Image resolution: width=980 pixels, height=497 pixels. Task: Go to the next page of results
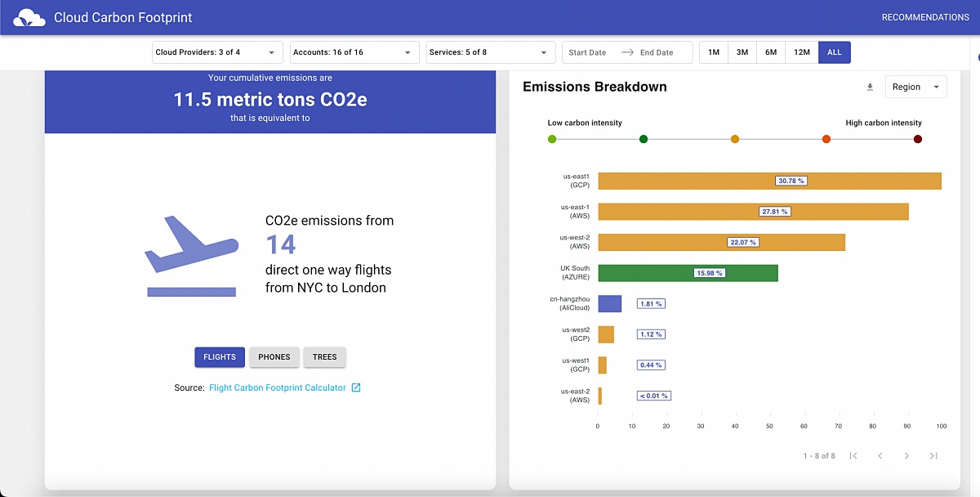[x=906, y=455]
